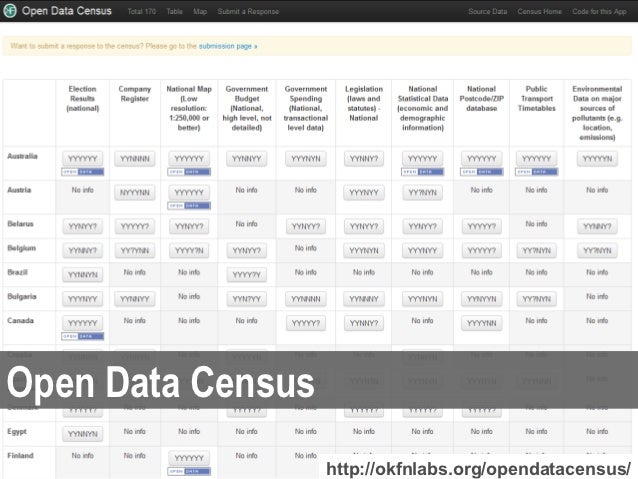The image size is (638, 479).
Task: Click the Australia row label
Action: pyautogui.click(x=22, y=156)
